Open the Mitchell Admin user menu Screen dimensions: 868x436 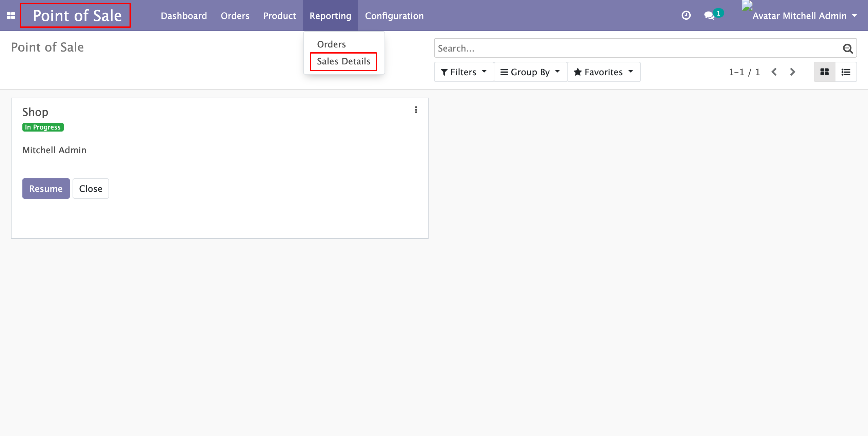tap(800, 16)
